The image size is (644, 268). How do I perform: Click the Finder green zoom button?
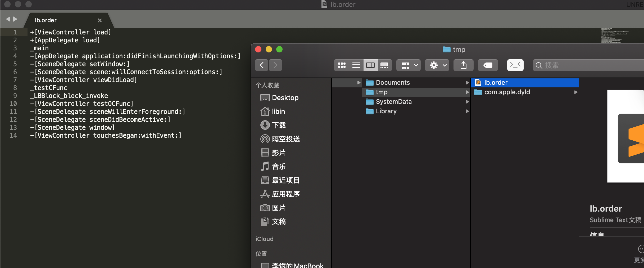point(279,50)
